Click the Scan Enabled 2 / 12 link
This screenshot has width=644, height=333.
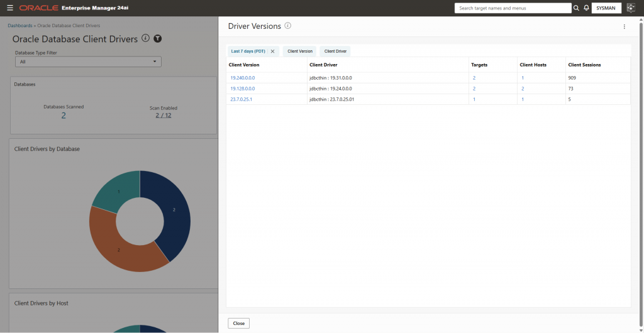pyautogui.click(x=164, y=115)
